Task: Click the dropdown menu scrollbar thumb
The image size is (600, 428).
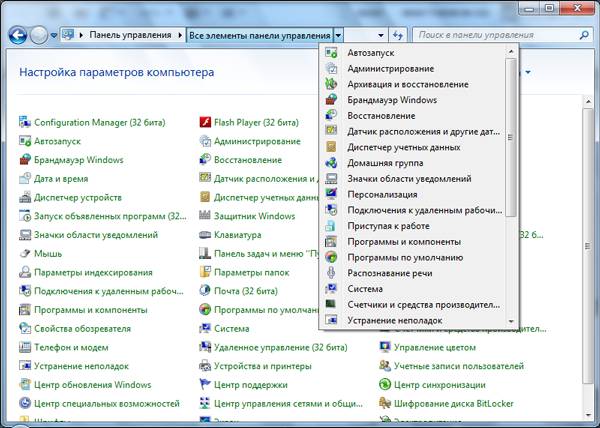Action: click(x=511, y=138)
